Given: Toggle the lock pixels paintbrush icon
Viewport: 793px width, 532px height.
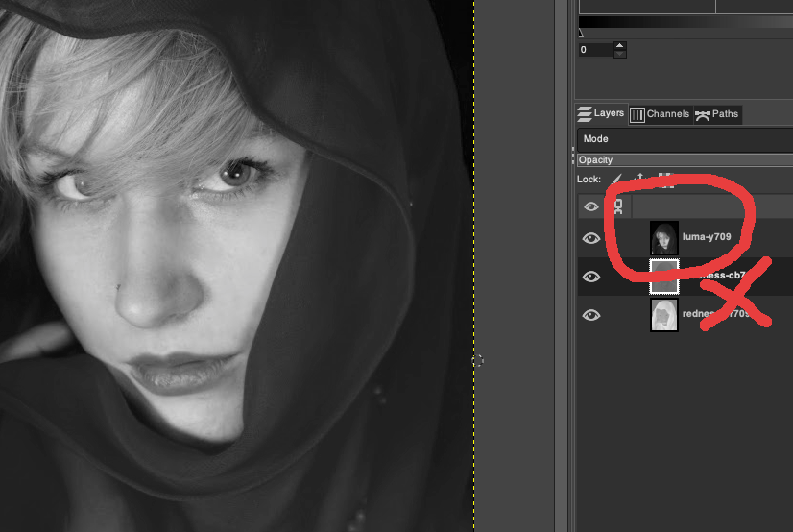Looking at the screenshot, I should point(617,179).
